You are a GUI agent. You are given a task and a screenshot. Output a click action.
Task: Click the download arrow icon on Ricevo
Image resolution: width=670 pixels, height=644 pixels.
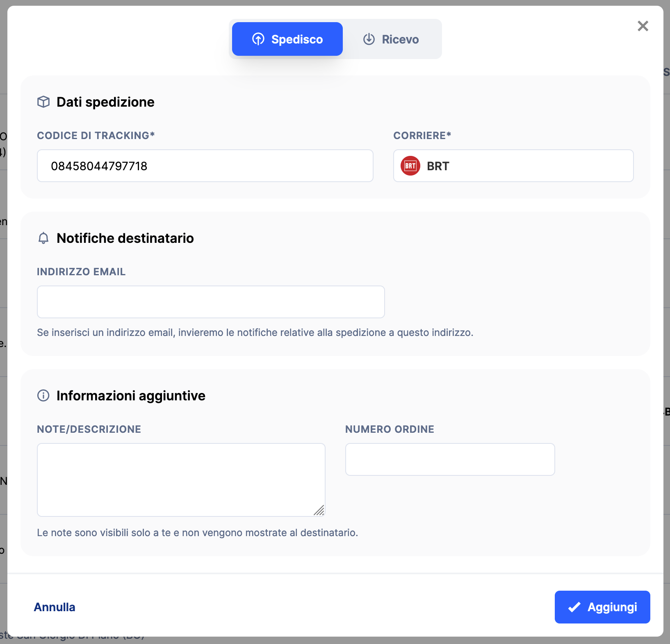coord(369,39)
